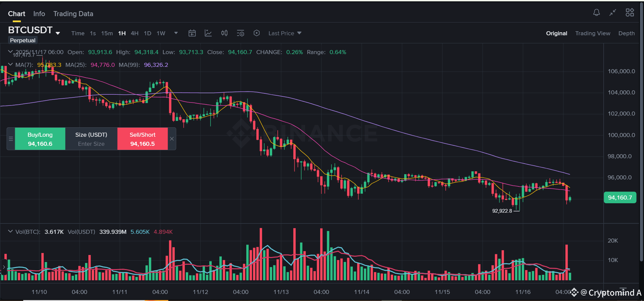Click the Enter Size input field
This screenshot has width=644, height=301.
(x=91, y=144)
